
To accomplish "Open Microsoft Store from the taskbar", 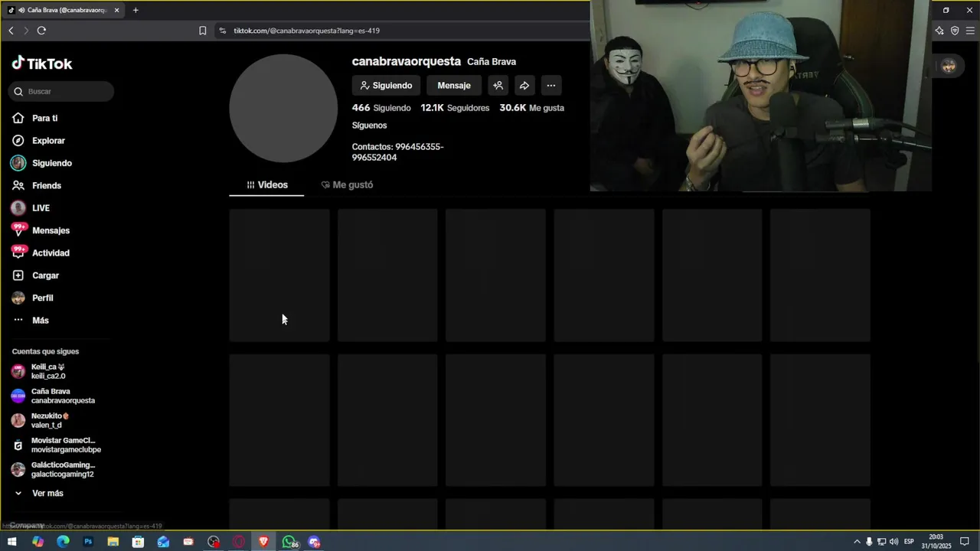I will coord(138,542).
